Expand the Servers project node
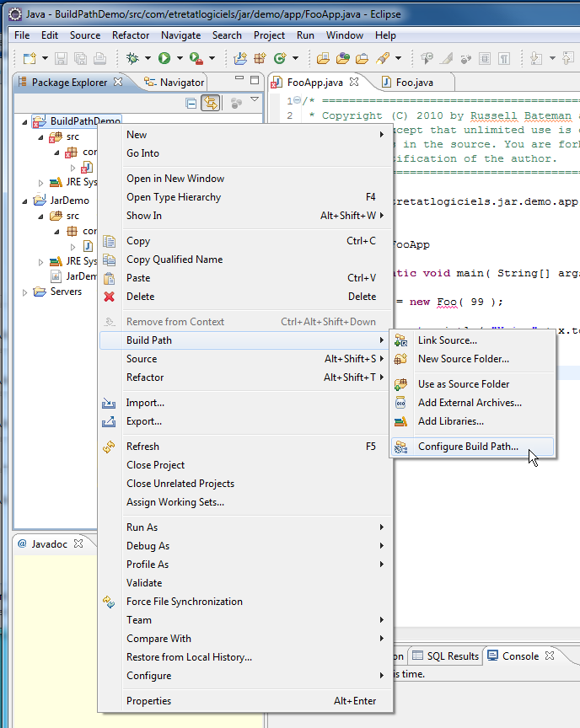580x728 pixels. (24, 292)
